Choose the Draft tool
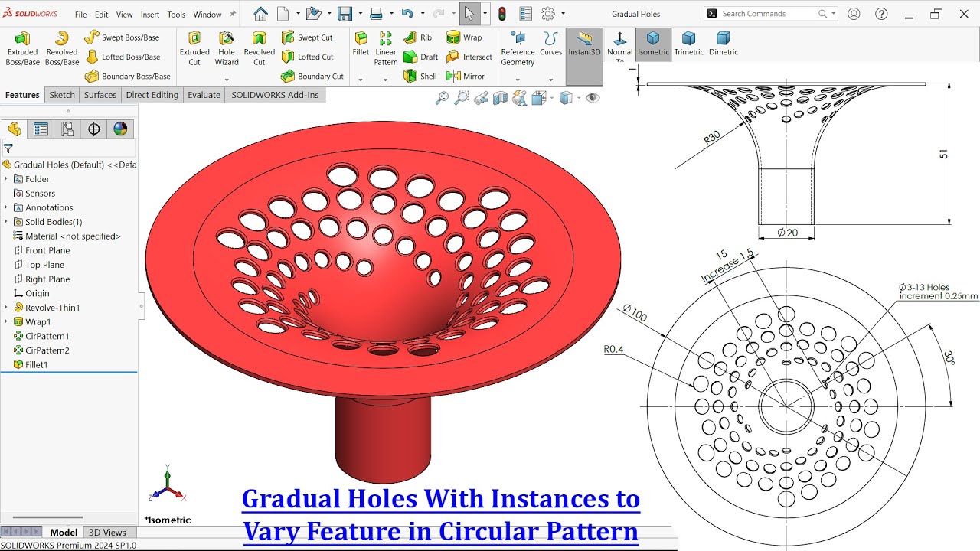The image size is (980, 551). tap(420, 57)
